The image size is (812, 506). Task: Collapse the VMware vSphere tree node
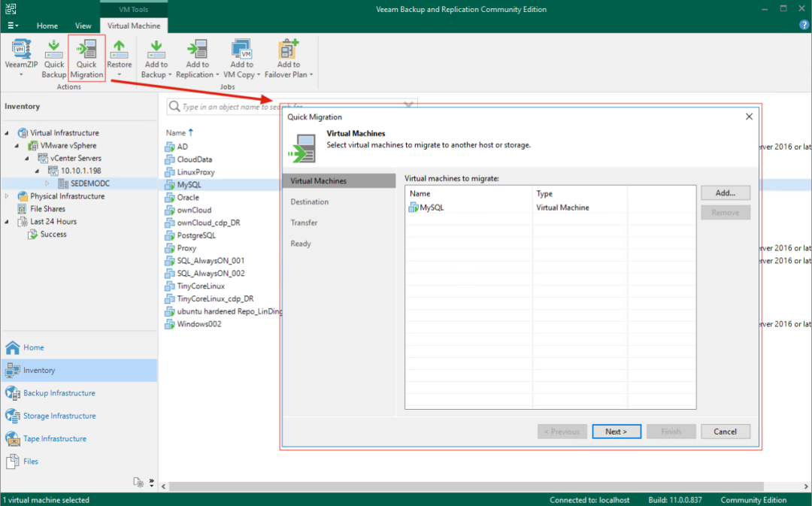tap(17, 146)
